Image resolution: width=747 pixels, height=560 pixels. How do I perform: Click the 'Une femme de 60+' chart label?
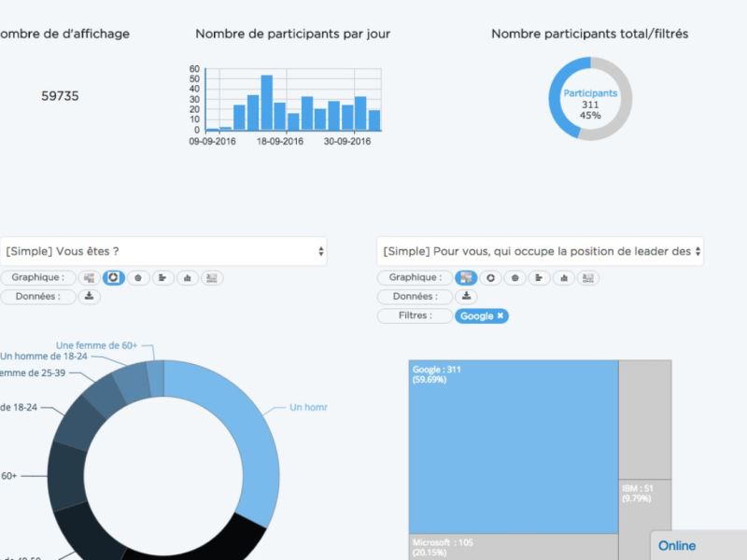pyautogui.click(x=97, y=345)
